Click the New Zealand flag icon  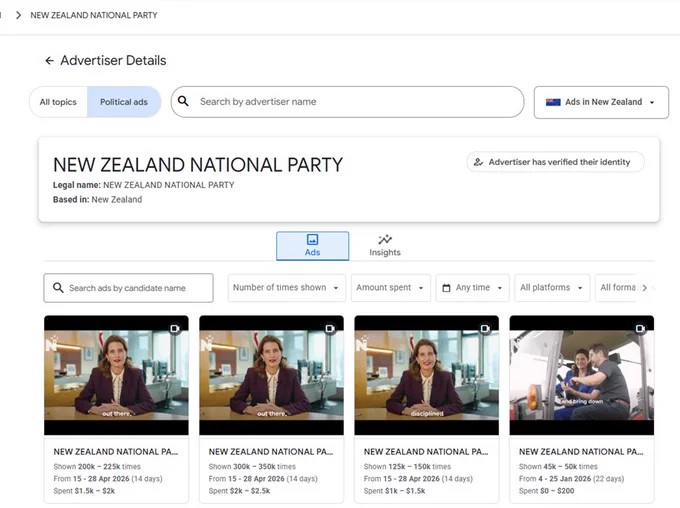coord(553,102)
